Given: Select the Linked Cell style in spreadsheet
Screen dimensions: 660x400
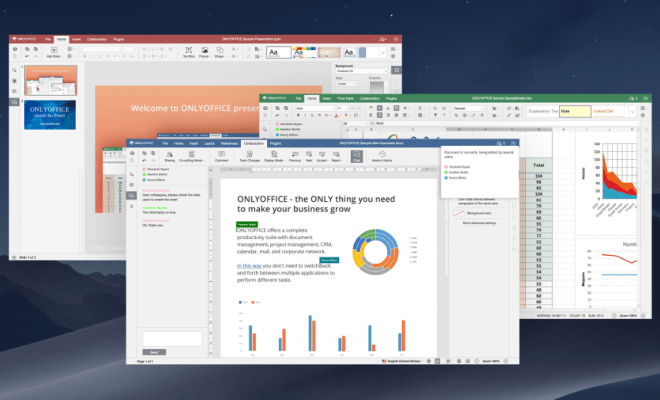Looking at the screenshot, I should [608, 112].
